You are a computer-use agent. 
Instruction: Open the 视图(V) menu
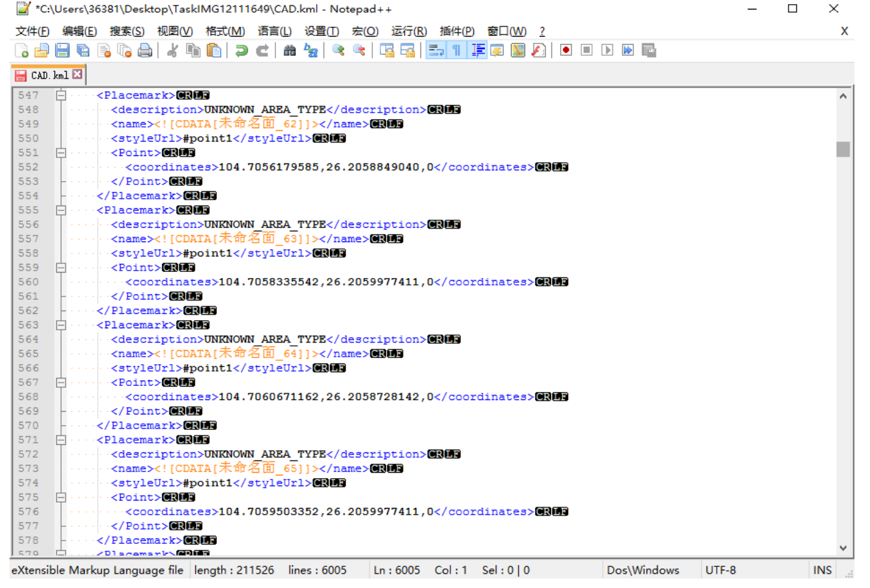click(175, 31)
